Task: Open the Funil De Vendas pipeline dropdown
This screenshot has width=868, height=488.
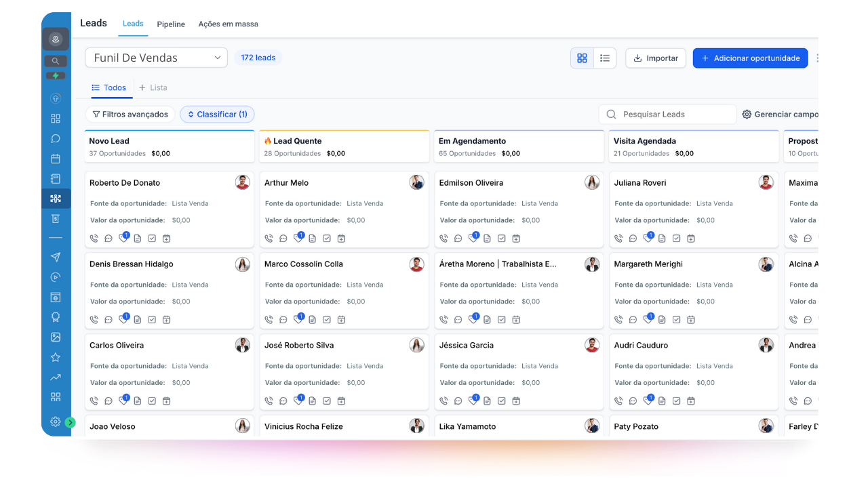Action: (156, 58)
